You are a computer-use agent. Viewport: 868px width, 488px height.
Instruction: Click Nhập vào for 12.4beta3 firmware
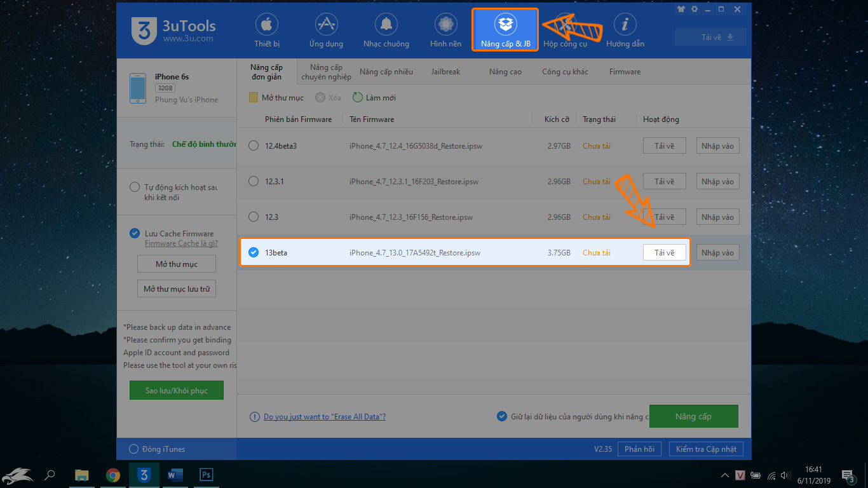718,146
